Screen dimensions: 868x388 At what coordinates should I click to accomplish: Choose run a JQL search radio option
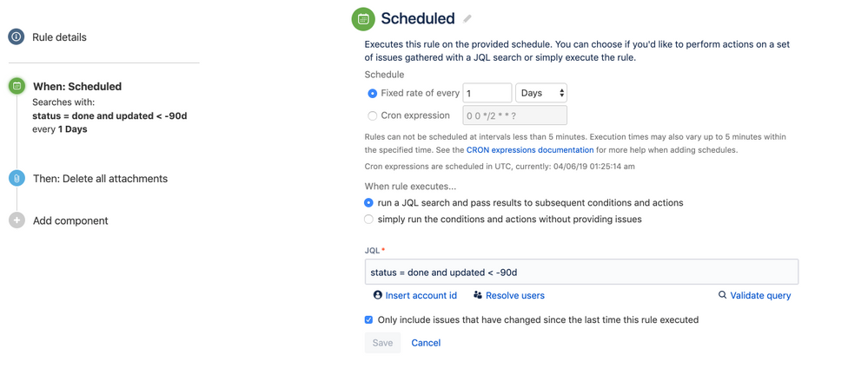pos(368,203)
